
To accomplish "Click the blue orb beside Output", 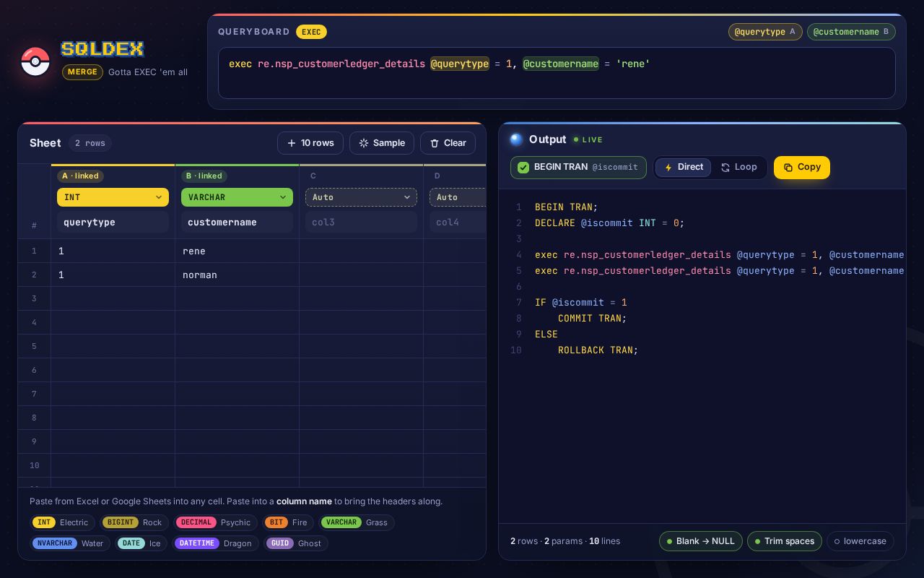I will coord(516,139).
